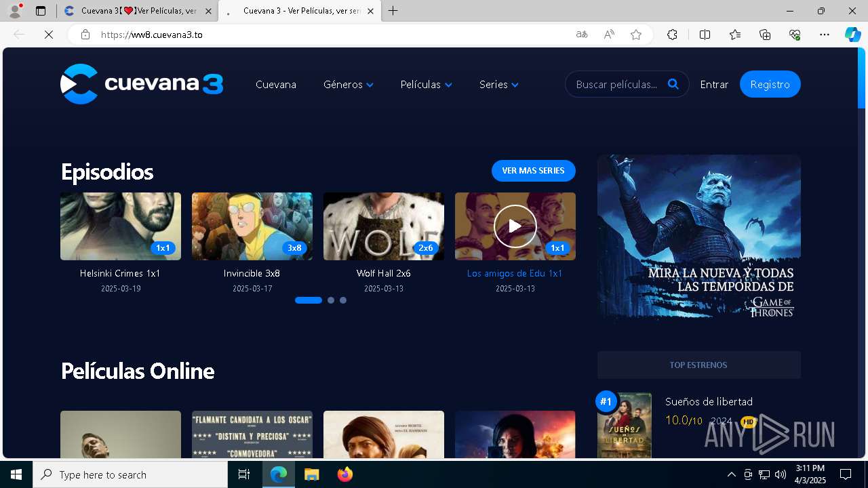The image size is (868, 488).
Task: Open Wolf Hall 2x6 episode thumbnail
Action: click(x=384, y=226)
